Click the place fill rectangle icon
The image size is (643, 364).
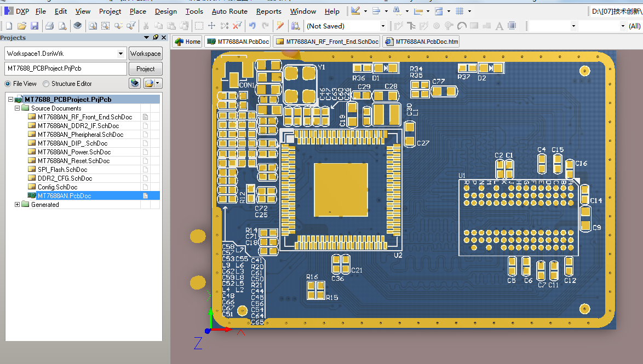474,26
